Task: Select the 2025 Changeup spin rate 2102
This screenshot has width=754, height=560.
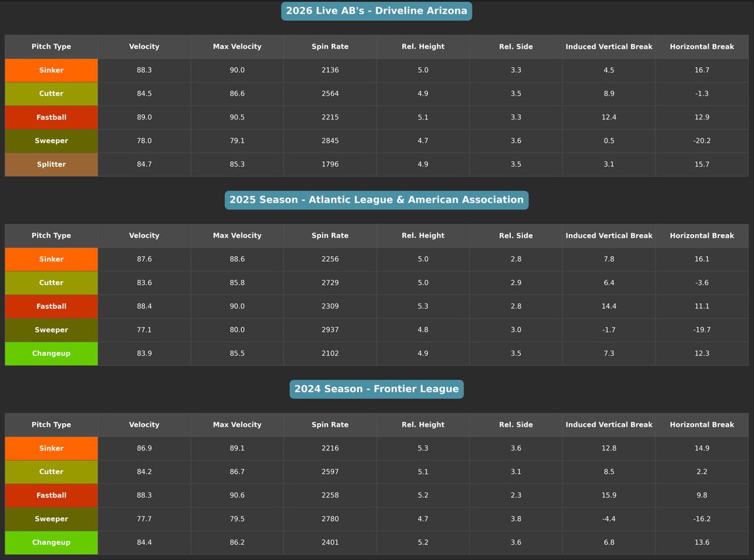Action: tap(330, 353)
